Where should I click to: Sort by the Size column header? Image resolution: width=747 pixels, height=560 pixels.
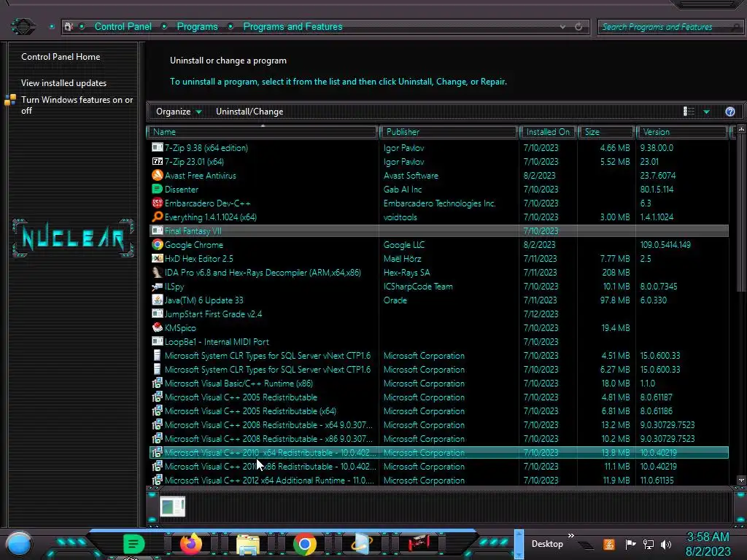pyautogui.click(x=606, y=132)
